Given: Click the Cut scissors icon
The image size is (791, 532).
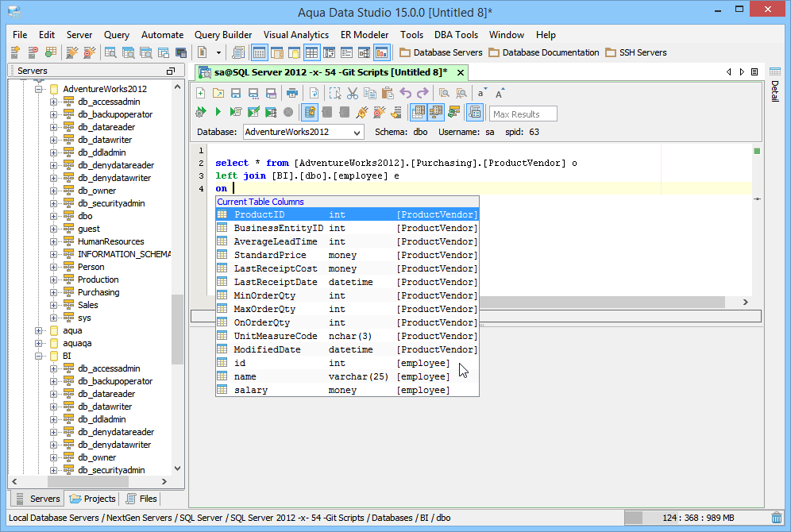Looking at the screenshot, I should [x=352, y=93].
